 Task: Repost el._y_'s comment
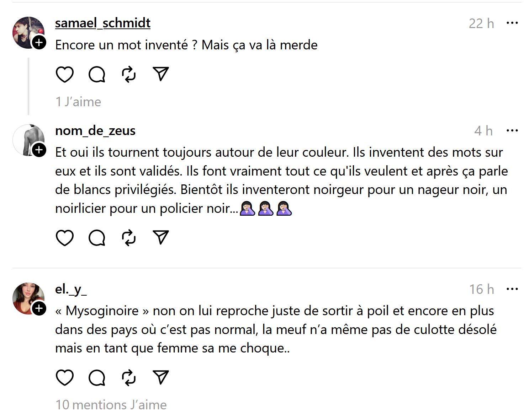click(129, 377)
